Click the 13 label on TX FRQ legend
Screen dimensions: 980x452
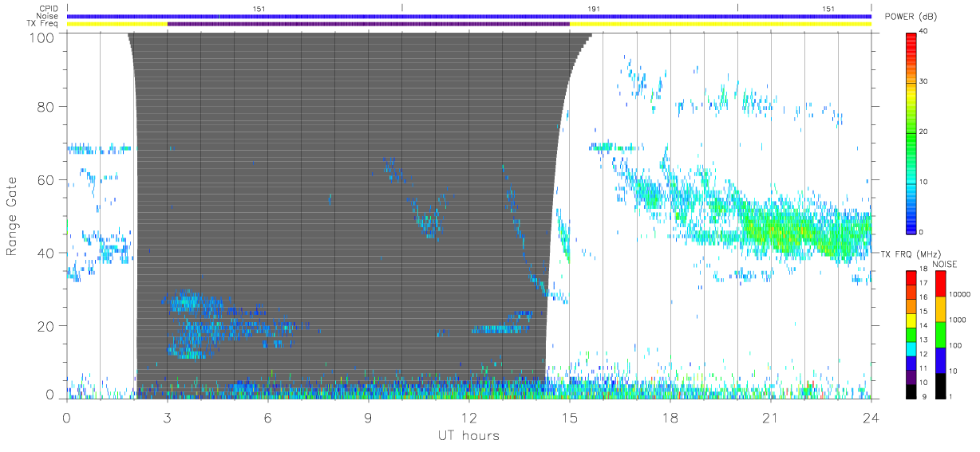point(923,340)
